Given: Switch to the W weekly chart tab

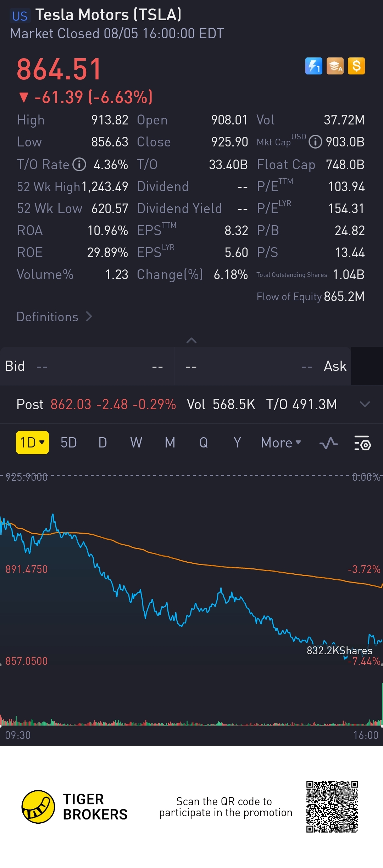Looking at the screenshot, I should click(136, 443).
